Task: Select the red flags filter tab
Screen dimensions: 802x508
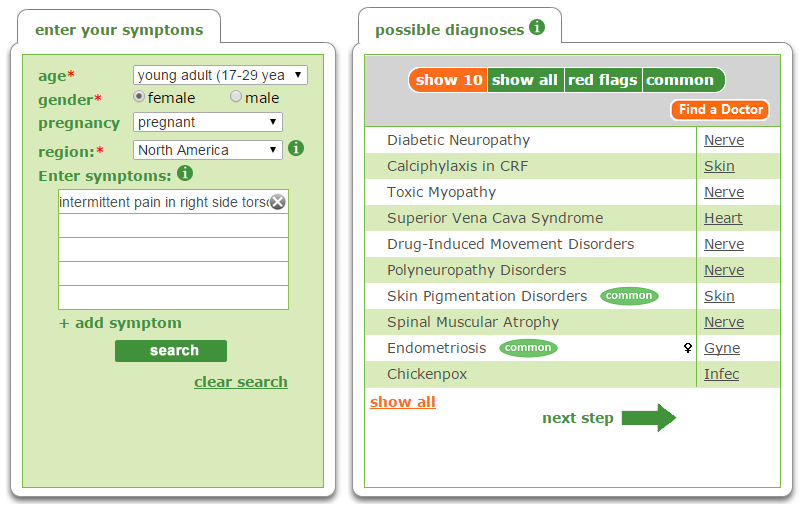Action: (603, 80)
